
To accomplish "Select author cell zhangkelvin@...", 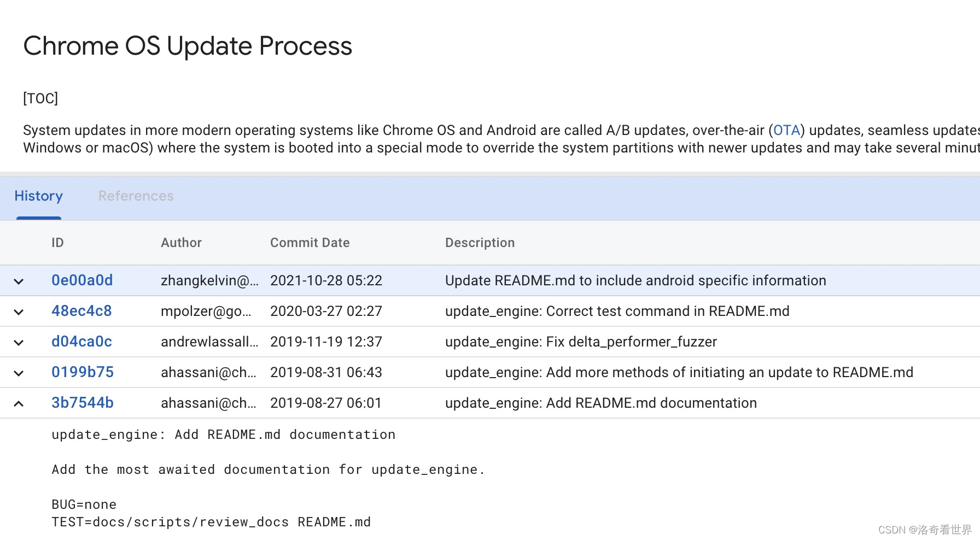I will pos(210,280).
